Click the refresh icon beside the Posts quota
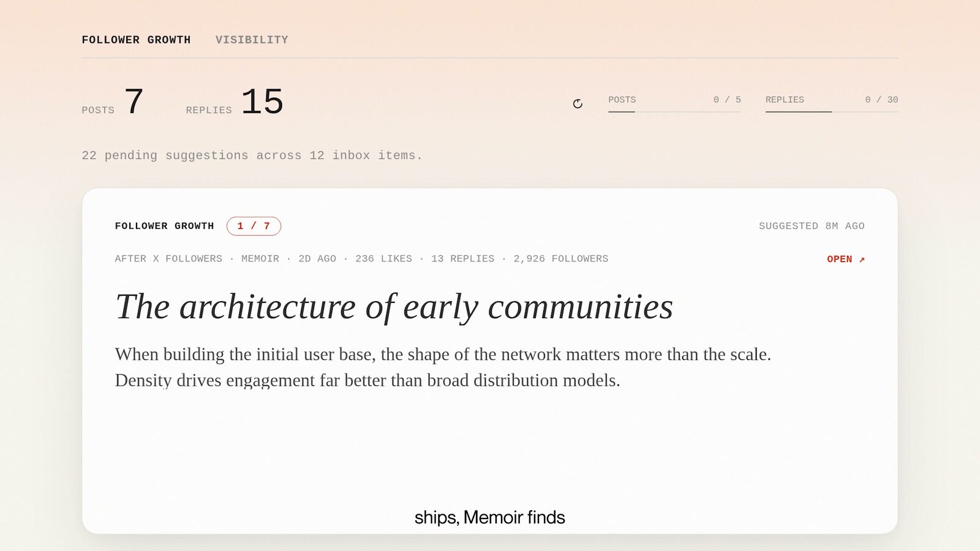This screenshot has width=980, height=551. 578,103
